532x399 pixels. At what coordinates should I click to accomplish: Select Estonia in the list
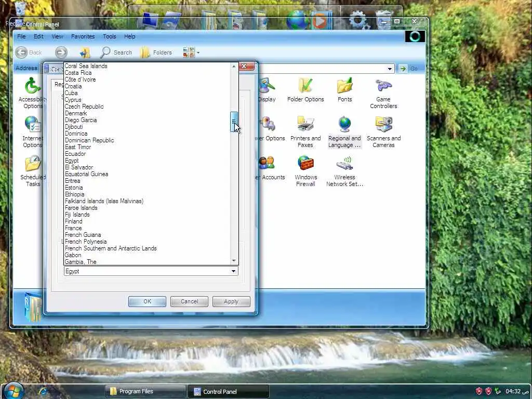[x=74, y=188]
